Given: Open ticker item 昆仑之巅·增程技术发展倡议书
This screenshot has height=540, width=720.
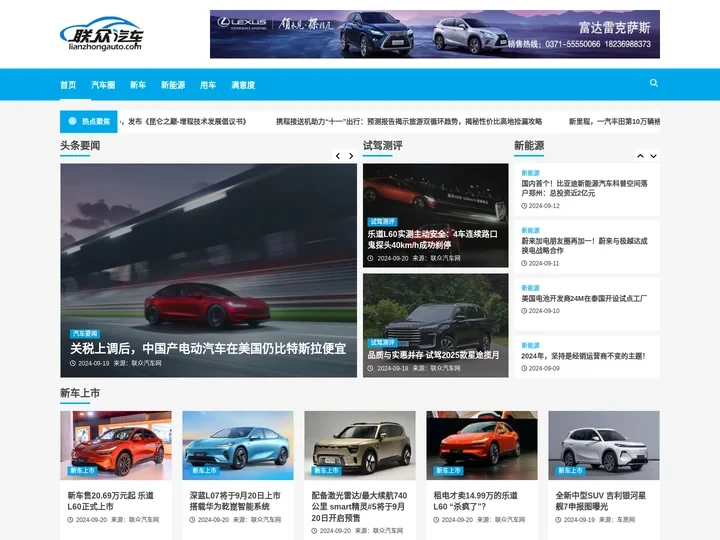Looking at the screenshot, I should [183, 122].
